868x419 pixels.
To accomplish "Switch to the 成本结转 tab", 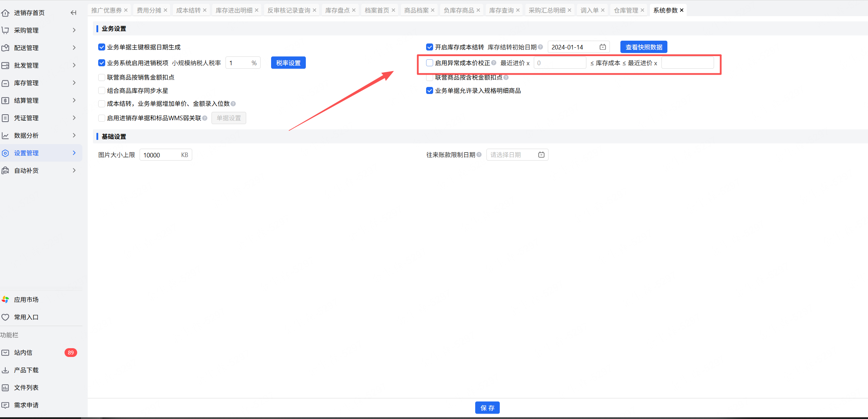I will click(x=188, y=10).
